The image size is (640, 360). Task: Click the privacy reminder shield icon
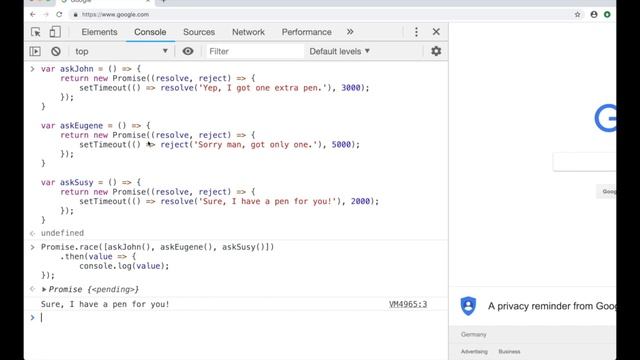(468, 306)
